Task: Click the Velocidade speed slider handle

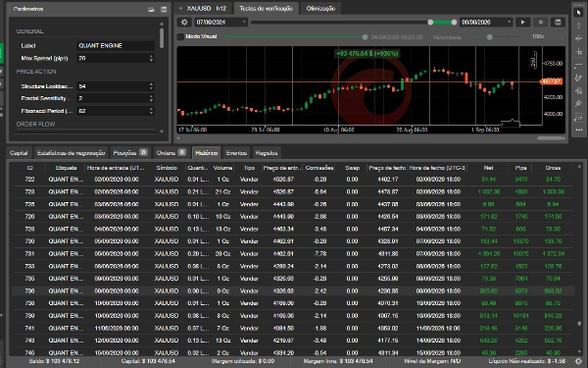Action: [489, 37]
